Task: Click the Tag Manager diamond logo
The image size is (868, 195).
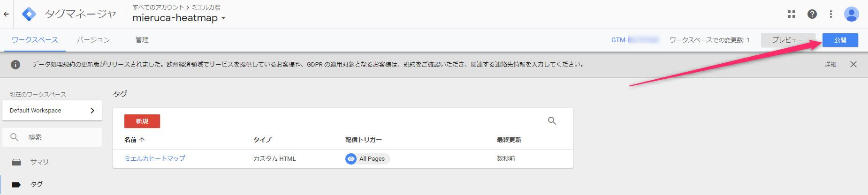Action: point(29,14)
